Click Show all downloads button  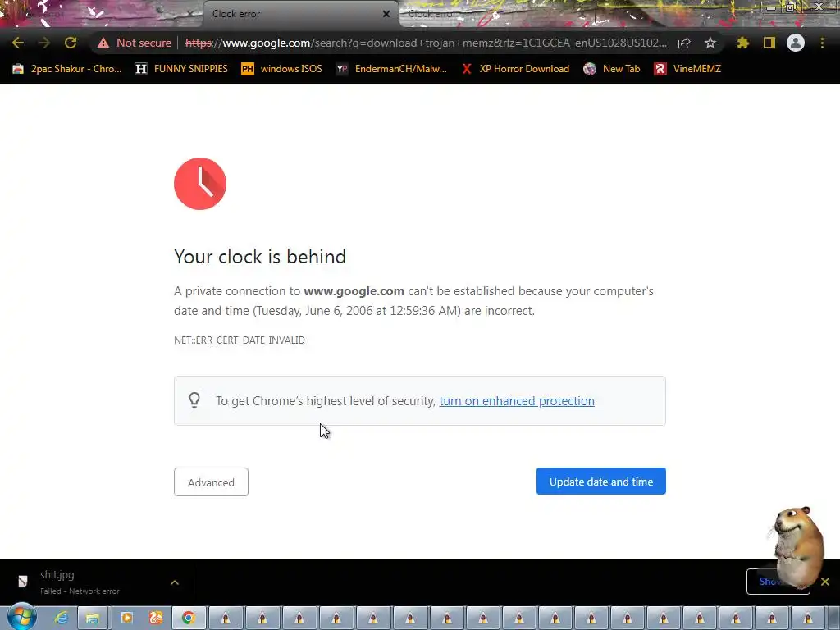tap(778, 582)
